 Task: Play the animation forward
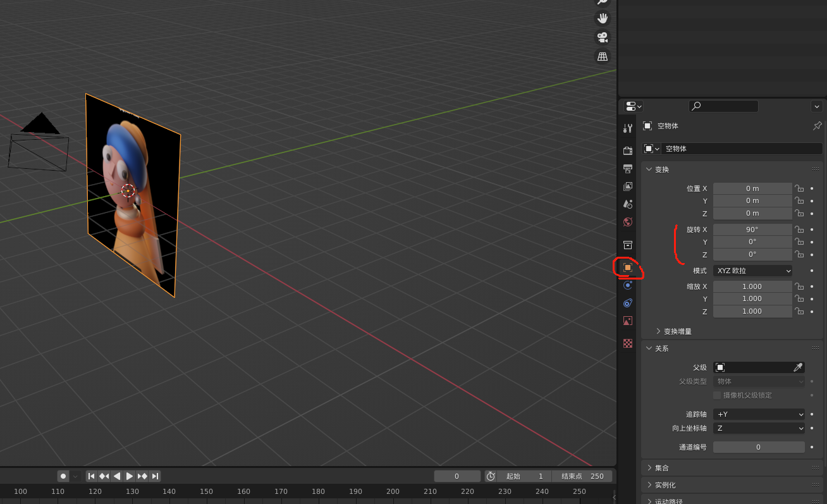point(129,476)
